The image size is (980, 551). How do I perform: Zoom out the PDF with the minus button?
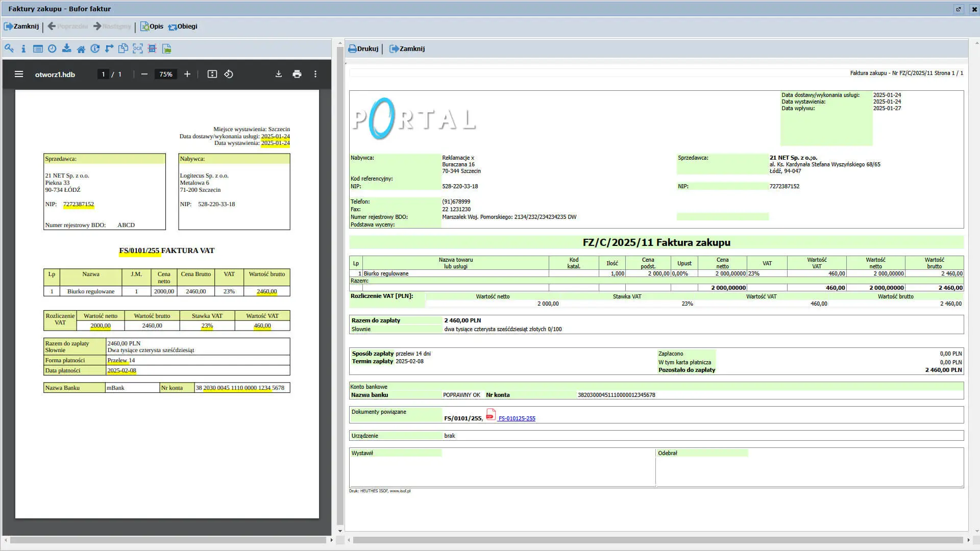(x=144, y=74)
